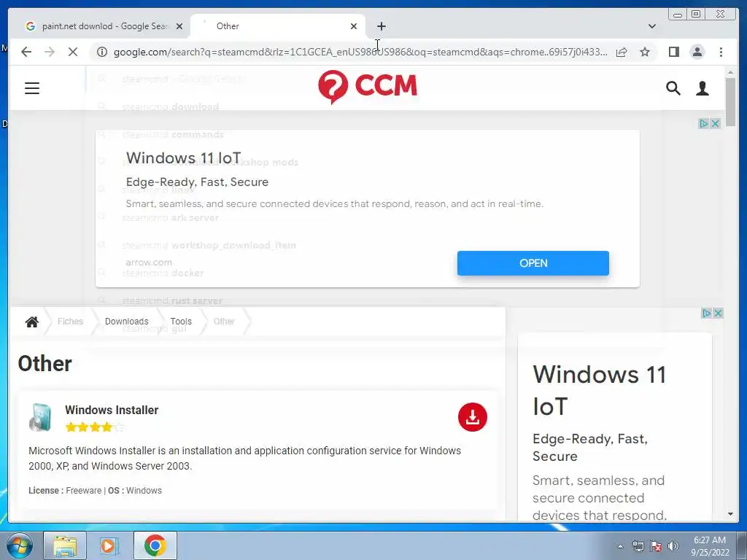This screenshot has height=560, width=747.
Task: Open the CCM user account icon
Action: tap(703, 88)
